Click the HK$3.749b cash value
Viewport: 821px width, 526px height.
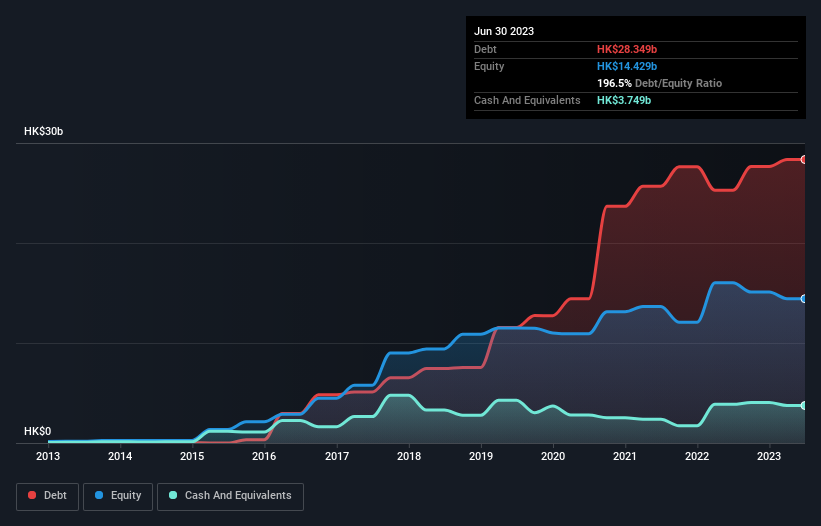pos(624,100)
